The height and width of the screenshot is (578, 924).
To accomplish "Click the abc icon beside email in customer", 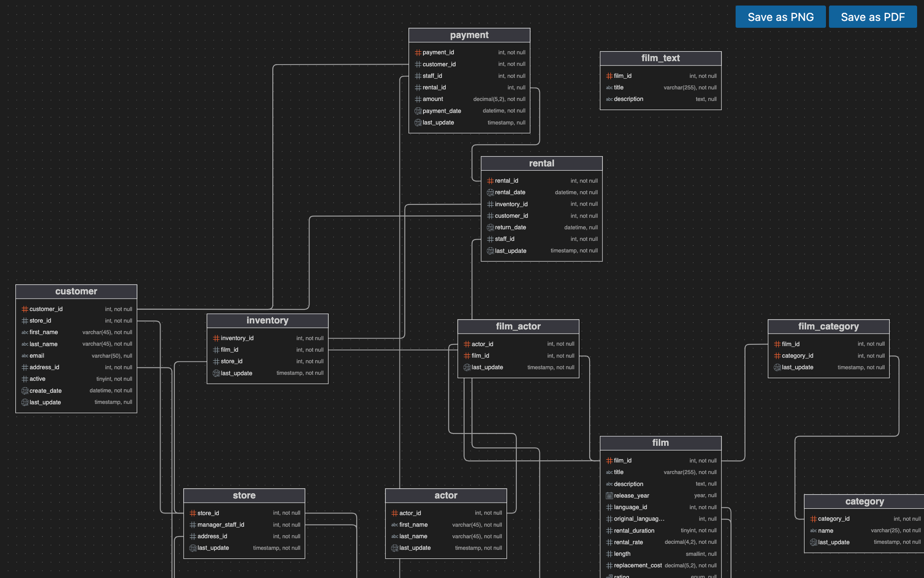I will coord(25,356).
